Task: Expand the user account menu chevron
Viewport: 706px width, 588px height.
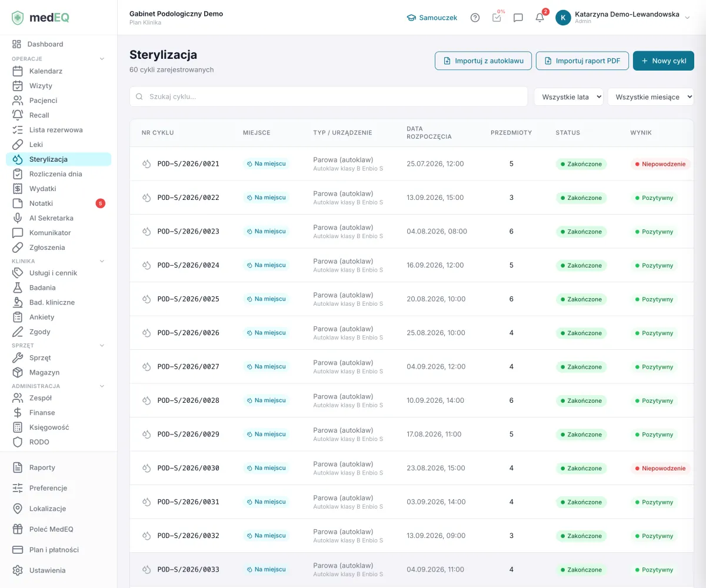Action: (687, 18)
